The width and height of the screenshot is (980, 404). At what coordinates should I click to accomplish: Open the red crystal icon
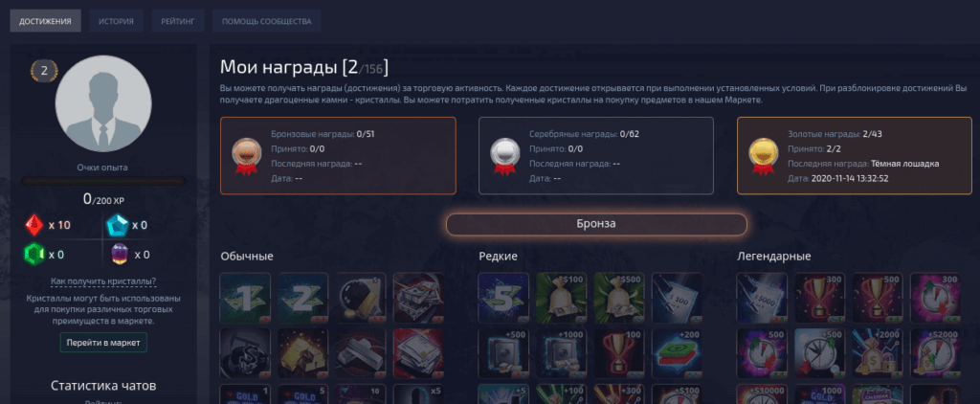[33, 225]
